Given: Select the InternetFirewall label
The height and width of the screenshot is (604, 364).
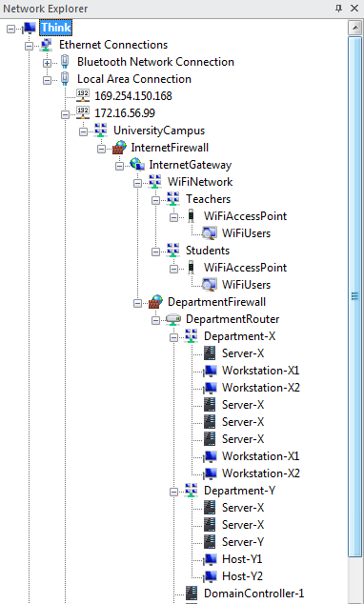Looking at the screenshot, I should point(170,148).
